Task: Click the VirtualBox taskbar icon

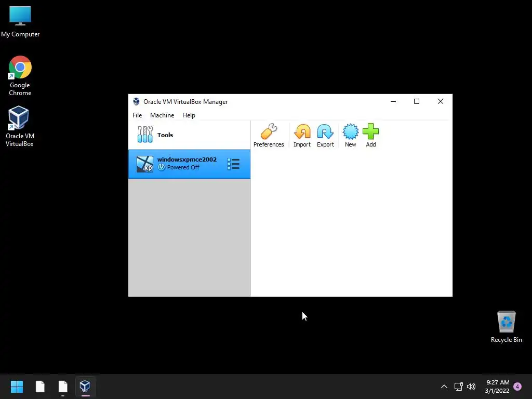Action: pyautogui.click(x=85, y=387)
